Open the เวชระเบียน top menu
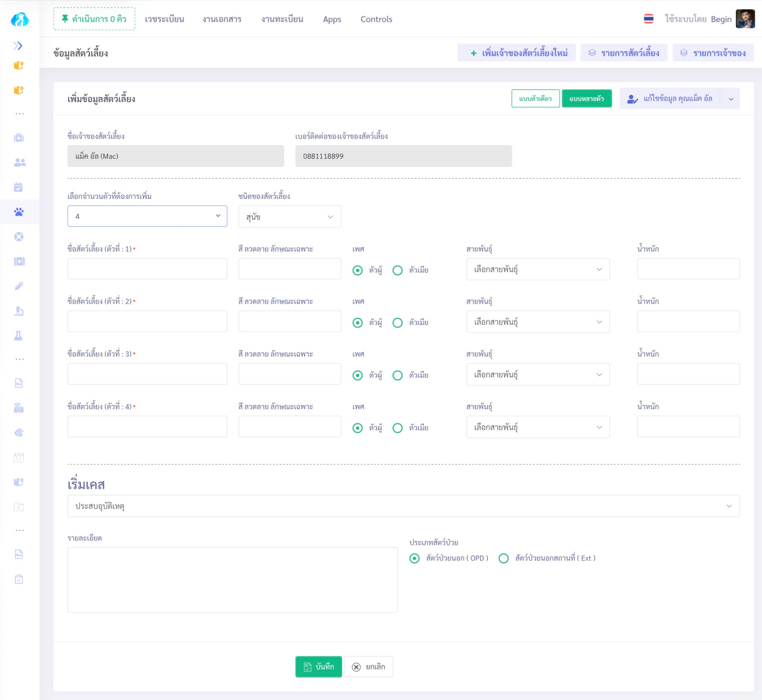The width and height of the screenshot is (762, 700). 164,19
